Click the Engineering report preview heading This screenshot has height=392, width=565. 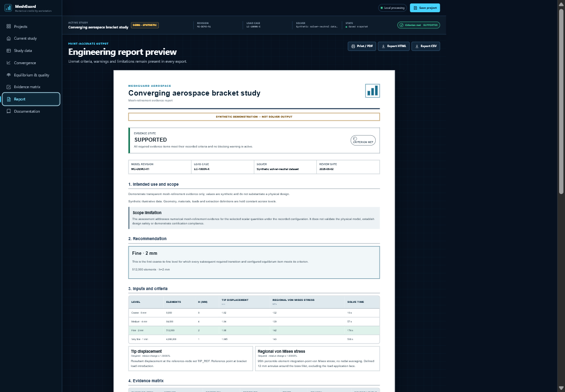coord(123,52)
